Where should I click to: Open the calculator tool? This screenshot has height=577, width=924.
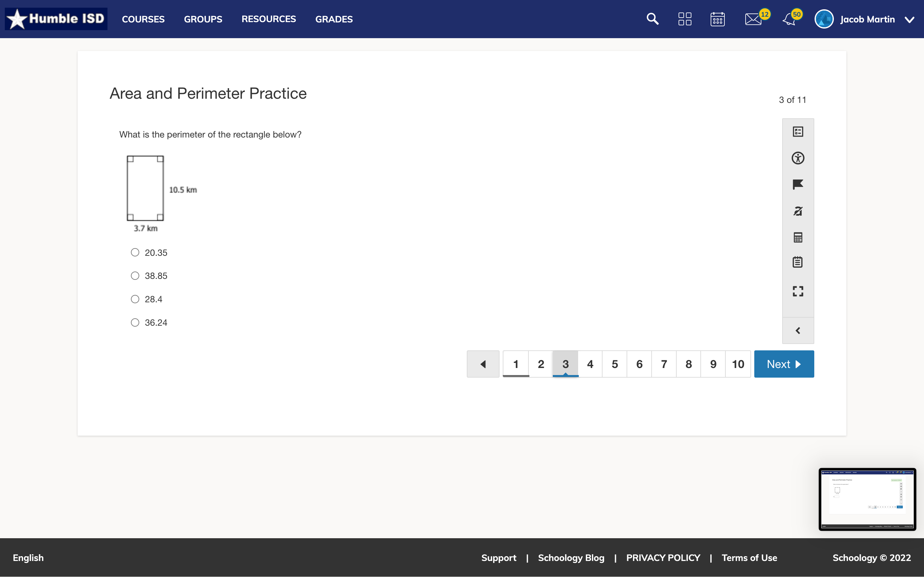pyautogui.click(x=798, y=238)
